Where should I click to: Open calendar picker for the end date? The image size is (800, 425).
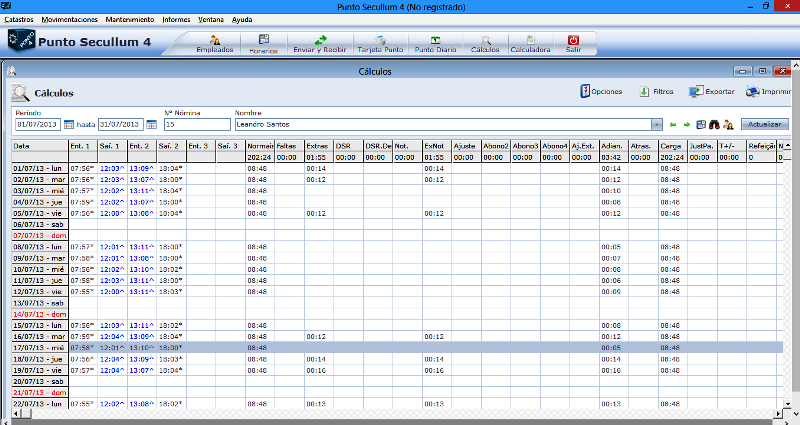click(152, 125)
